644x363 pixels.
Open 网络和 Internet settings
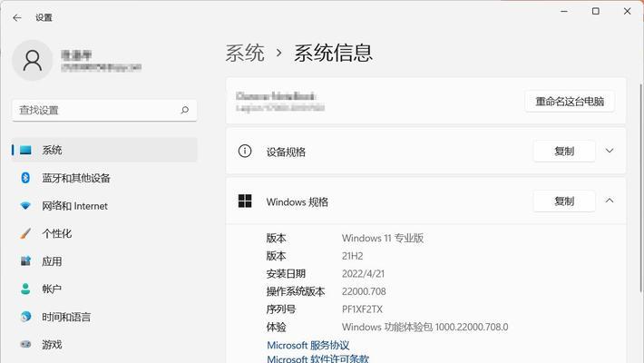point(104,206)
